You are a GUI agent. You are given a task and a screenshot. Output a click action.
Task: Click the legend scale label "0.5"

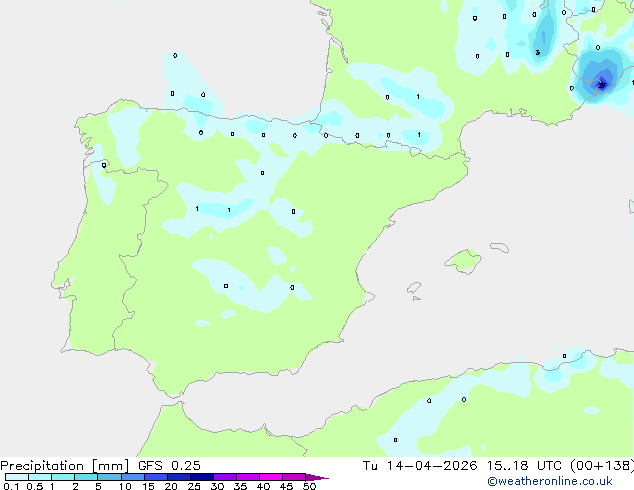(x=35, y=486)
